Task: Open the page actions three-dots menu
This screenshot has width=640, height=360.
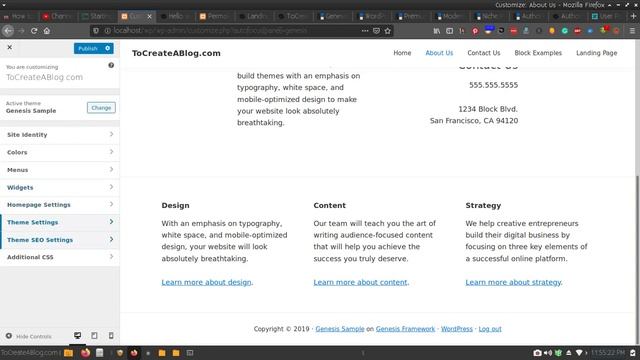Action: (365, 31)
